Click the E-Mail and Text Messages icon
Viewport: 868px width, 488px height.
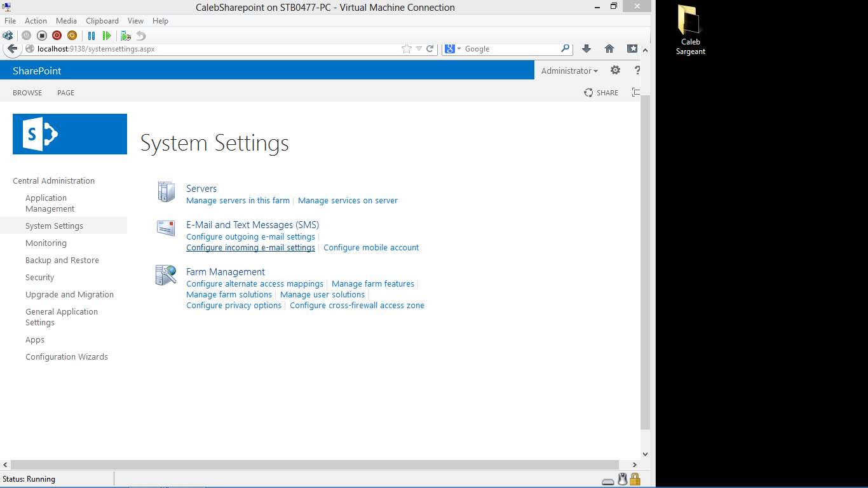pos(166,228)
